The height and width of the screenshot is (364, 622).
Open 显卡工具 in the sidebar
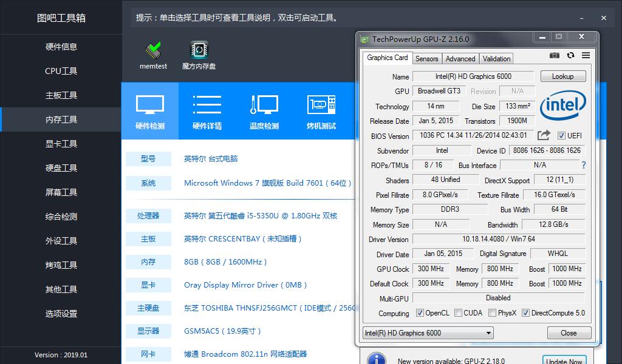(61, 144)
